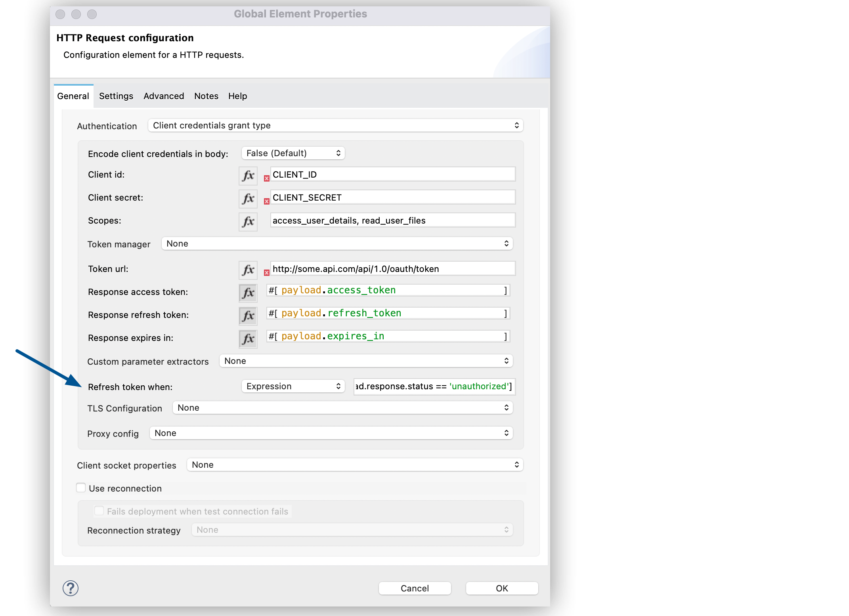Enable the Use reconnection checkbox
The height and width of the screenshot is (616, 849).
81,488
